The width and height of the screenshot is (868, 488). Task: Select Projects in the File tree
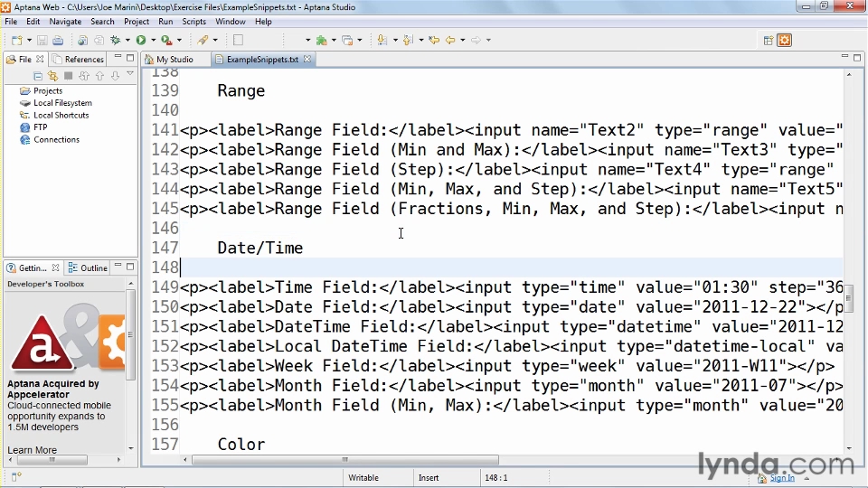48,90
